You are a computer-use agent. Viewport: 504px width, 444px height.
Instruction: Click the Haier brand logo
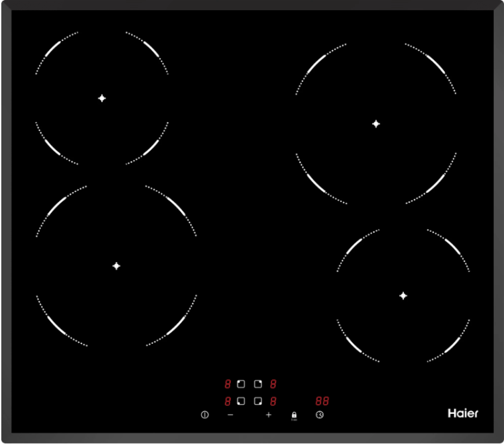463,414
